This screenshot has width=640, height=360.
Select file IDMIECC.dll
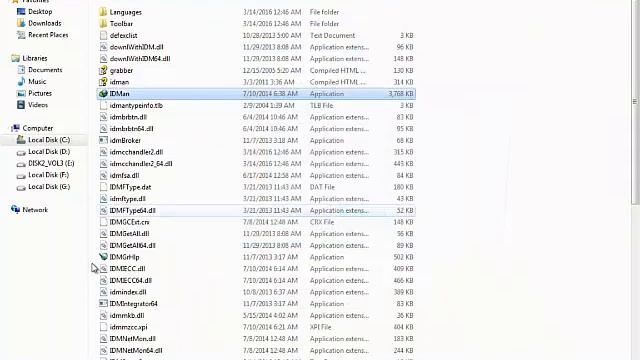tap(127, 269)
